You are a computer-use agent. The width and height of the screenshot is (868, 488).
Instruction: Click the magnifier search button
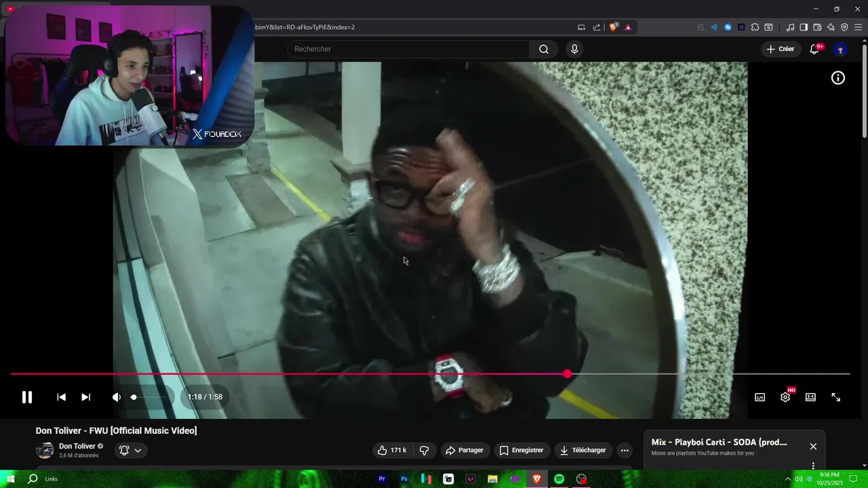point(544,49)
